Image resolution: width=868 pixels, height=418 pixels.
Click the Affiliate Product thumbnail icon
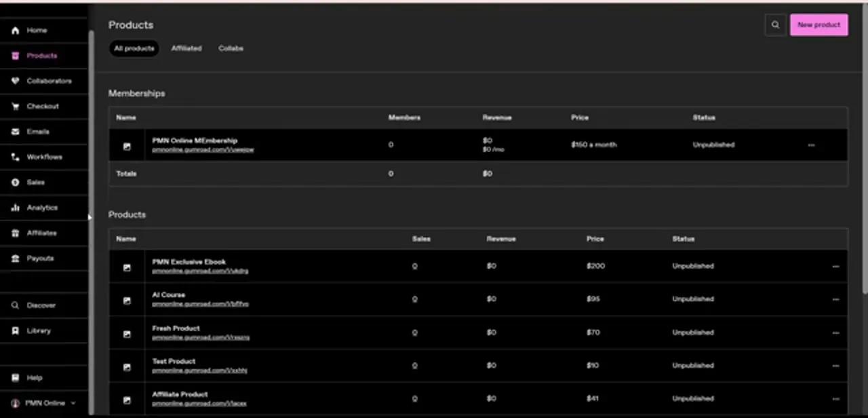(127, 400)
